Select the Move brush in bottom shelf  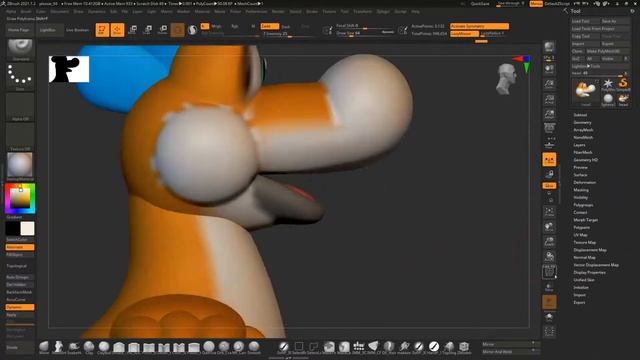pos(44,347)
